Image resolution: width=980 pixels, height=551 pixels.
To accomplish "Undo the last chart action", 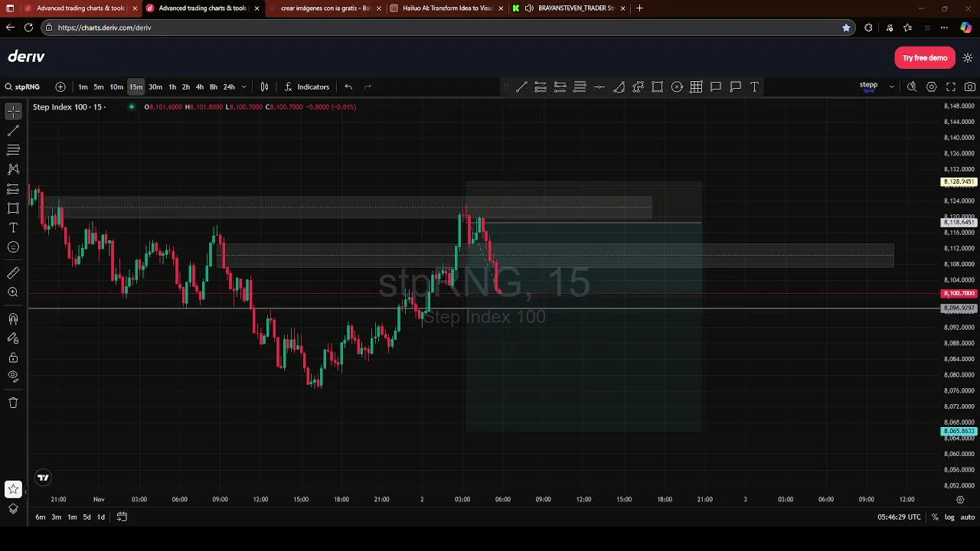I will [x=348, y=86].
